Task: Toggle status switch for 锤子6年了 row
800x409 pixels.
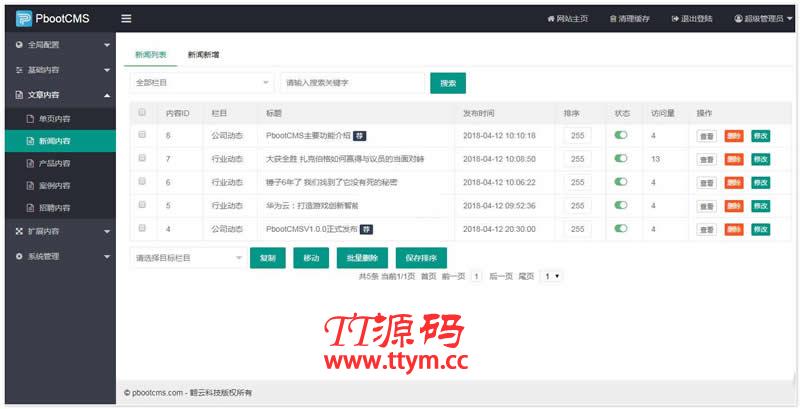Action: tap(621, 182)
